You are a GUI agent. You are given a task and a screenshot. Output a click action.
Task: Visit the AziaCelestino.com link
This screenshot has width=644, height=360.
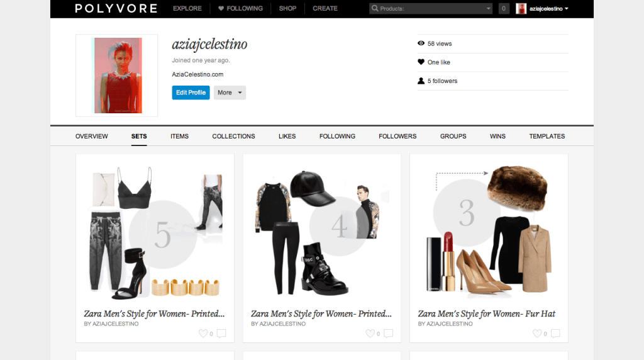(x=197, y=74)
